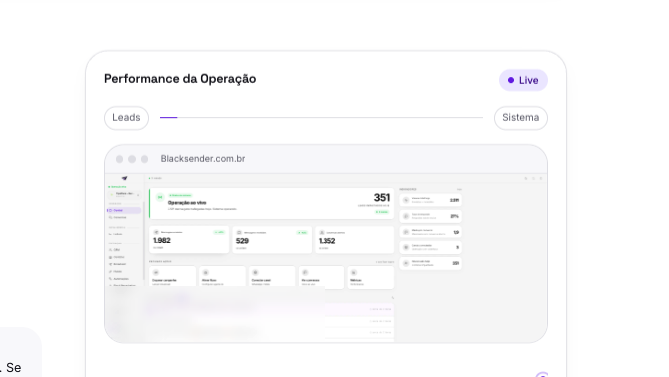Click the 351 leads counter
Viewport: 669px width, 377px height.
pos(382,197)
